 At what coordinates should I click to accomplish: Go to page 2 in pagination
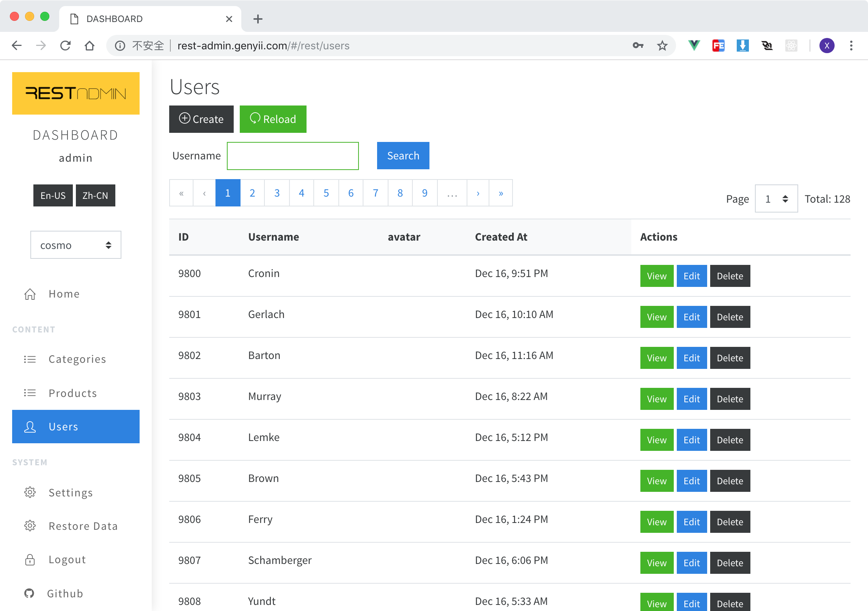252,193
